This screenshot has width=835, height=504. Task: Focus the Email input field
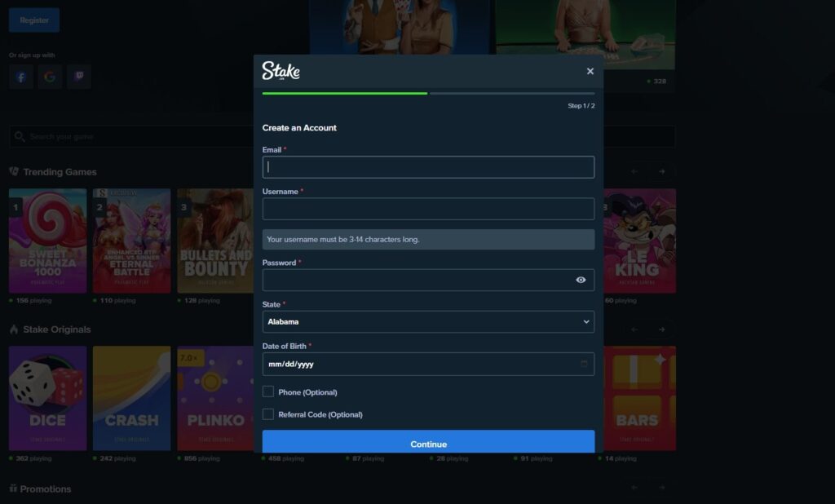point(428,167)
